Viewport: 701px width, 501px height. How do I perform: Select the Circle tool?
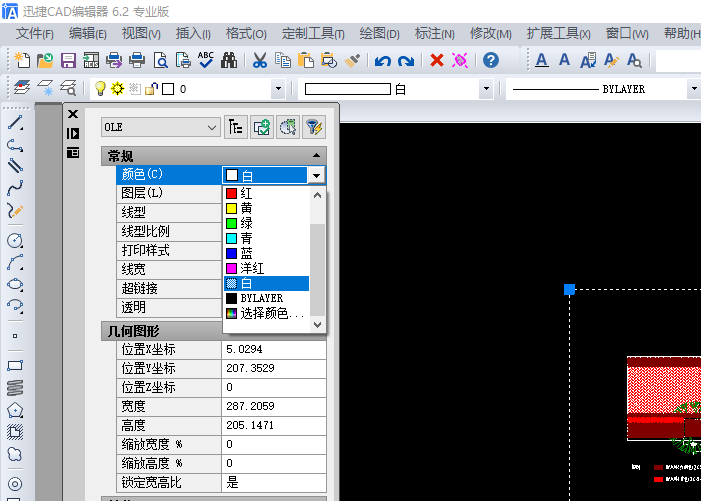[x=15, y=240]
